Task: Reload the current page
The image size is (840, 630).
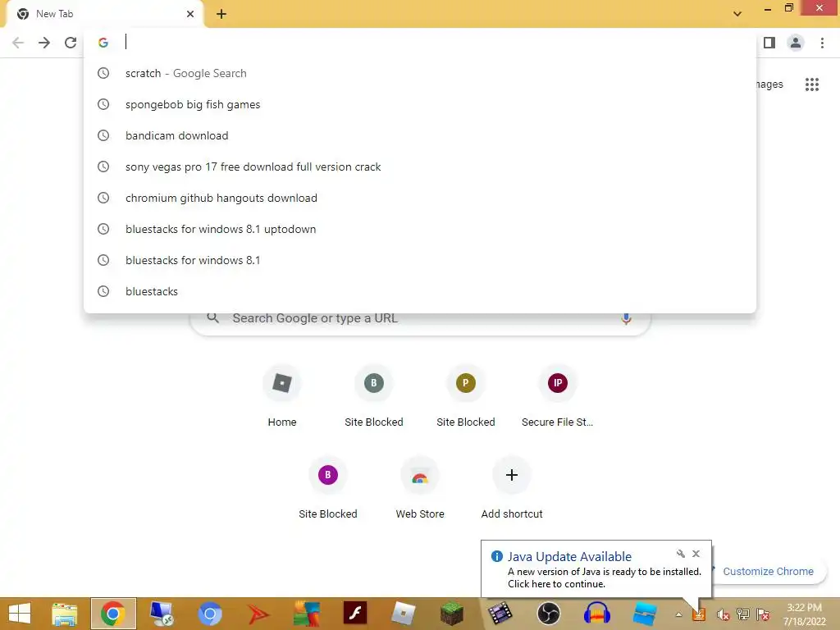Action: [71, 43]
